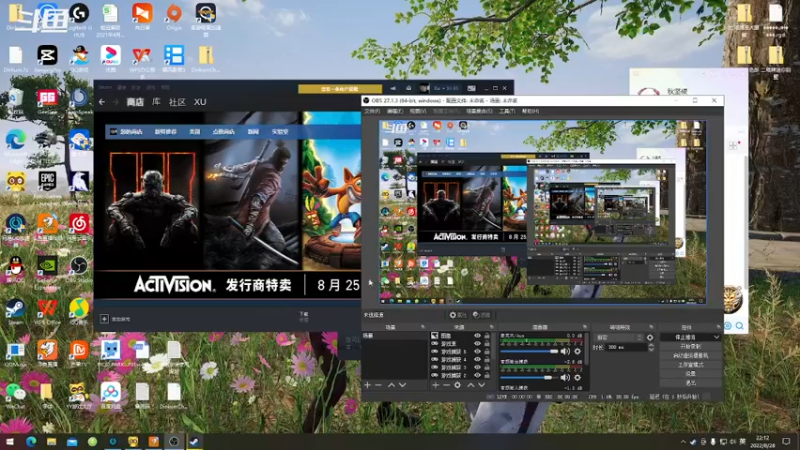Switch to Steam Store tab
This screenshot has width=800, height=450.
pyautogui.click(x=135, y=102)
